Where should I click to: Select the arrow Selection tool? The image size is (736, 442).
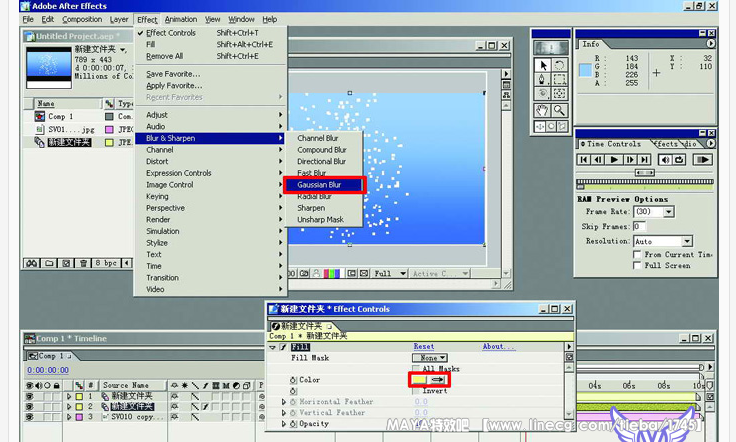543,65
